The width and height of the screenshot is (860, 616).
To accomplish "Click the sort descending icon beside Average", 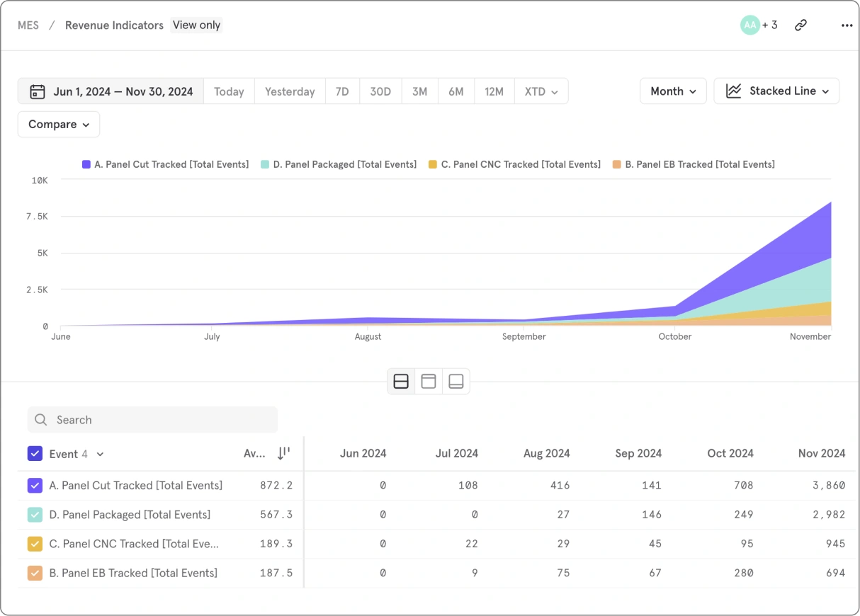I will (x=283, y=454).
